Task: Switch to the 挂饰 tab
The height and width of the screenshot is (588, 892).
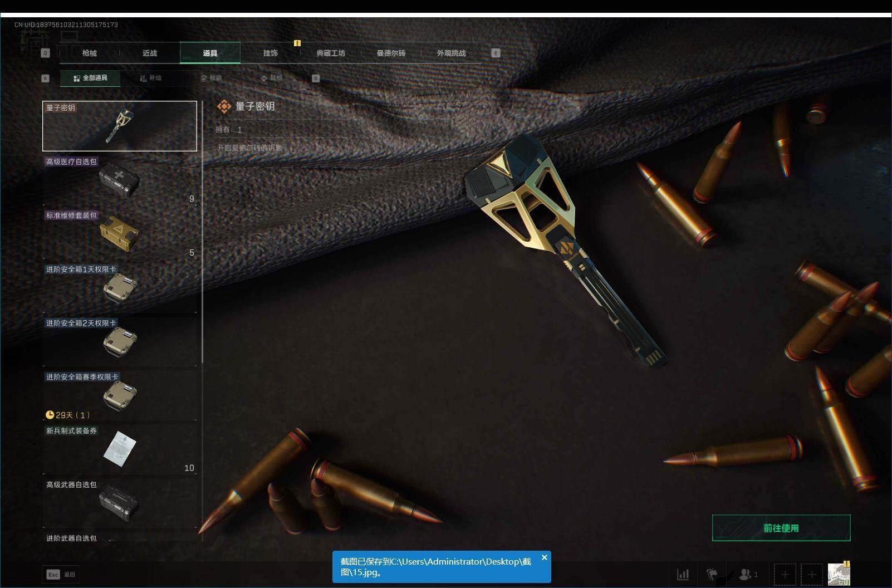Action: click(x=270, y=53)
